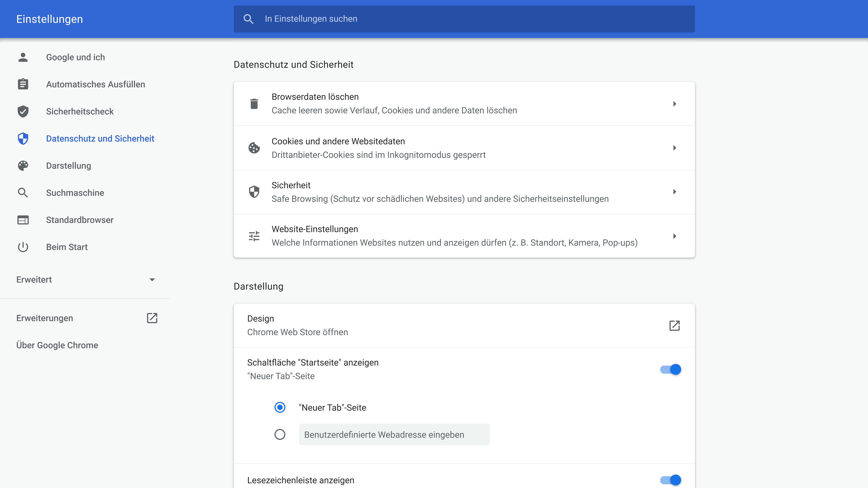This screenshot has height=488, width=868.
Task: Click the Automatisches Ausfüllen clipboard icon
Action: click(x=23, y=84)
